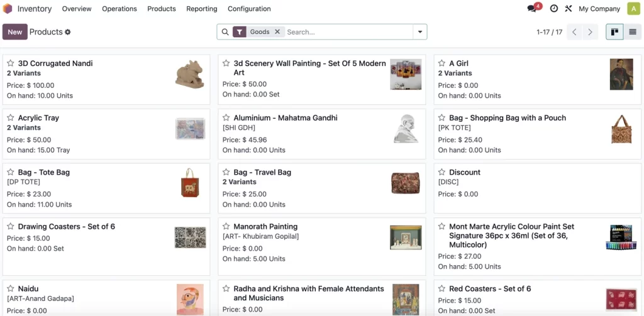Click the Products gear settings icon
This screenshot has width=644, height=316.
tap(68, 32)
